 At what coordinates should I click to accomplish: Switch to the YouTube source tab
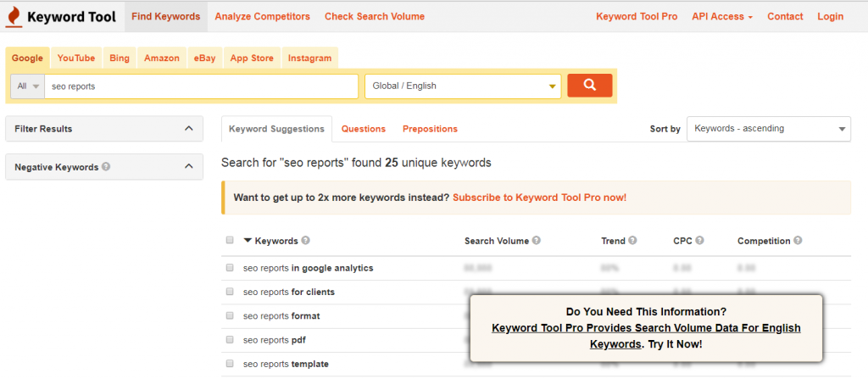(75, 59)
